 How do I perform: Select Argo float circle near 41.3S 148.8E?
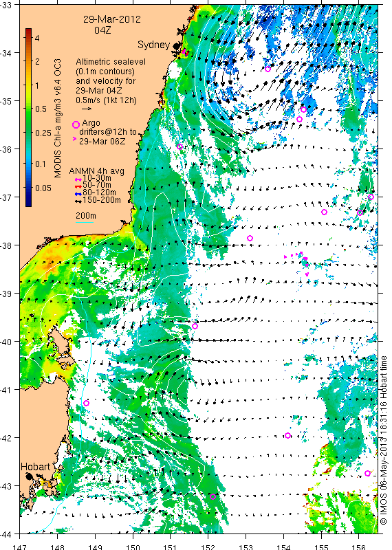click(x=86, y=404)
